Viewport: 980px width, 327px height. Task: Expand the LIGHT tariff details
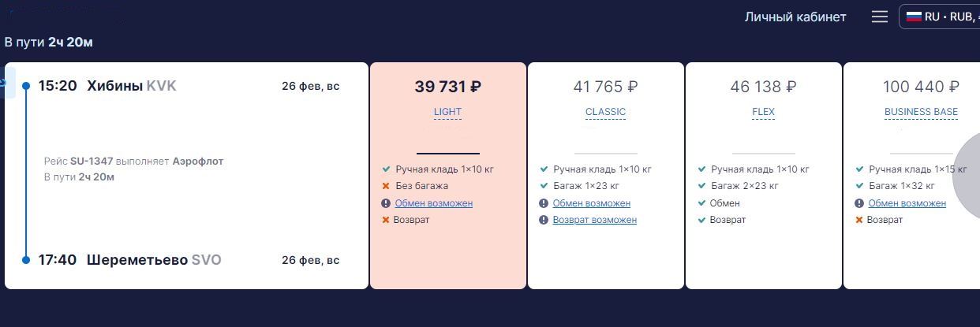pyautogui.click(x=447, y=112)
